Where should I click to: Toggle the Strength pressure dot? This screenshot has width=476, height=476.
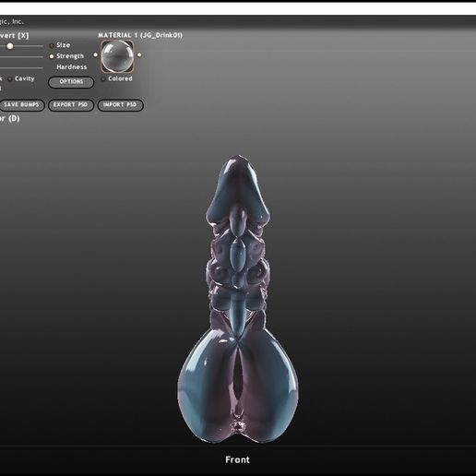(52, 56)
